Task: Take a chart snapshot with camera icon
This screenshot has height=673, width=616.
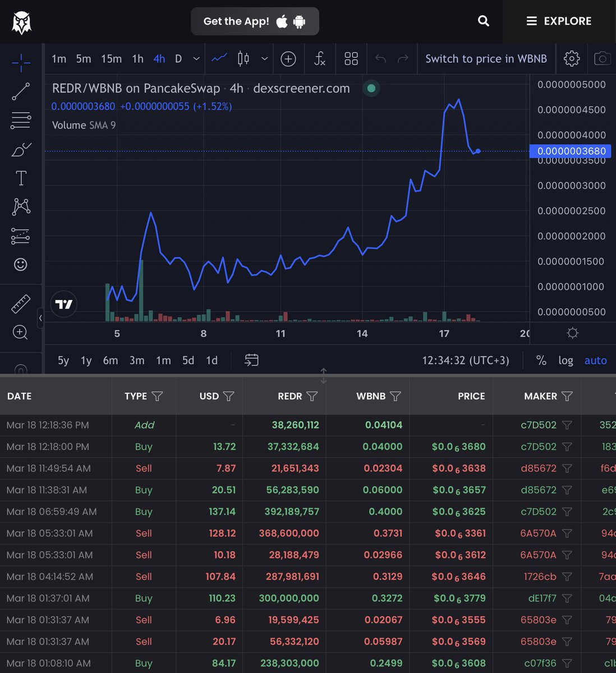Action: point(602,58)
